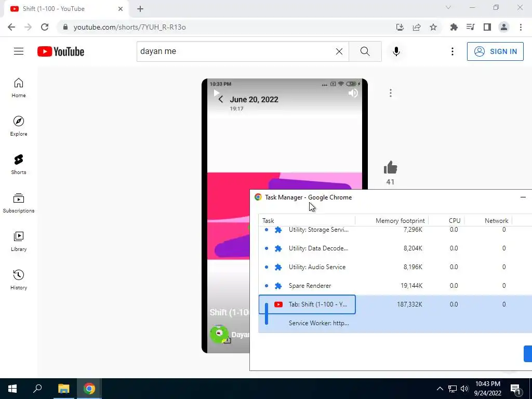Open Subscriptions in sidebar
Screen dimensions: 532x399
[x=19, y=203]
